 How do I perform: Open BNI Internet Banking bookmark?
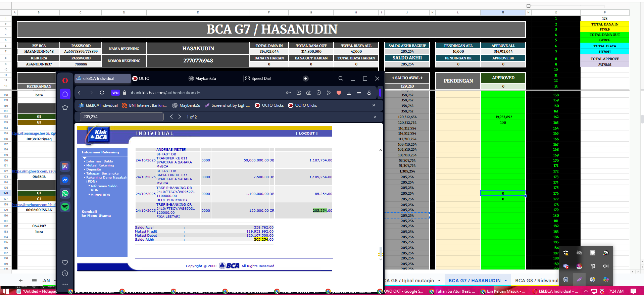[x=144, y=105]
